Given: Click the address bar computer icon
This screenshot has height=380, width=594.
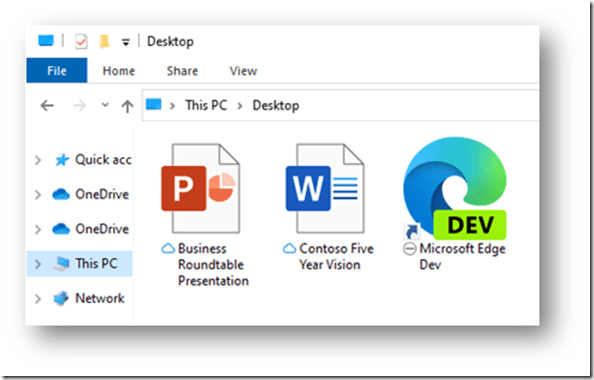Looking at the screenshot, I should coord(154,104).
